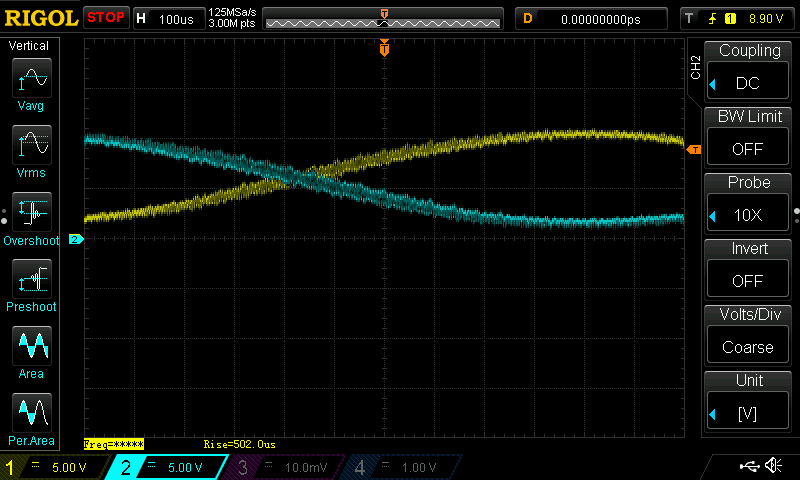The width and height of the screenshot is (800, 480).
Task: Click the orange trigger position marker at top
Action: (384, 48)
